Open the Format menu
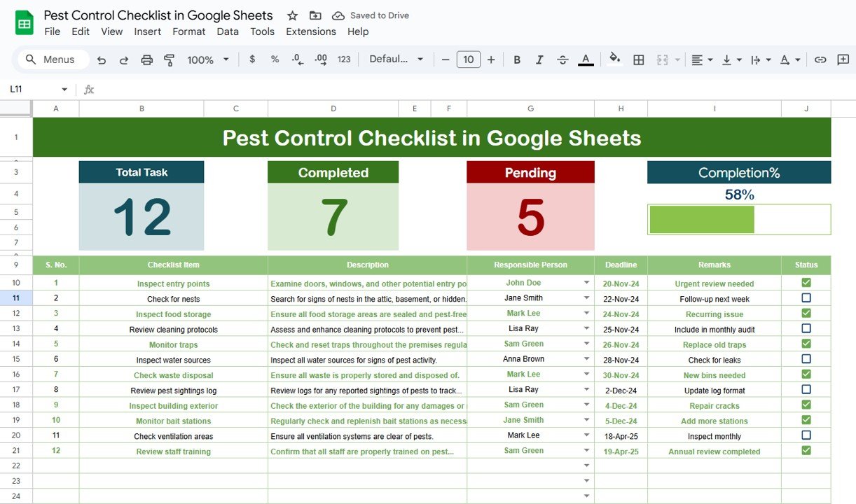856x504 pixels. 189,31
